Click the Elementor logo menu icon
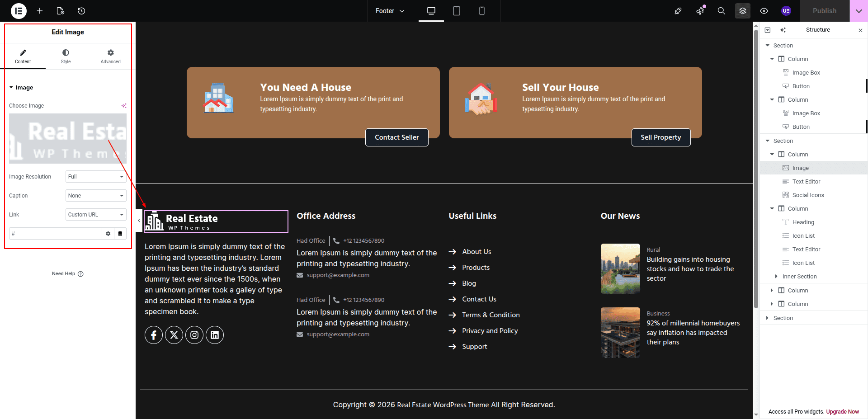868x419 pixels. (x=19, y=11)
